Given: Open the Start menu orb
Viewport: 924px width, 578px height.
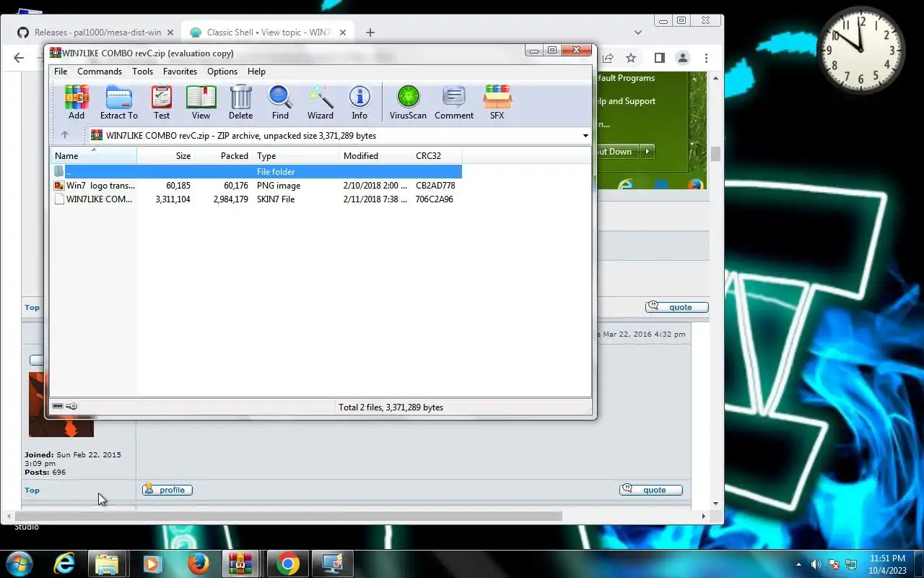Looking at the screenshot, I should coord(19,564).
